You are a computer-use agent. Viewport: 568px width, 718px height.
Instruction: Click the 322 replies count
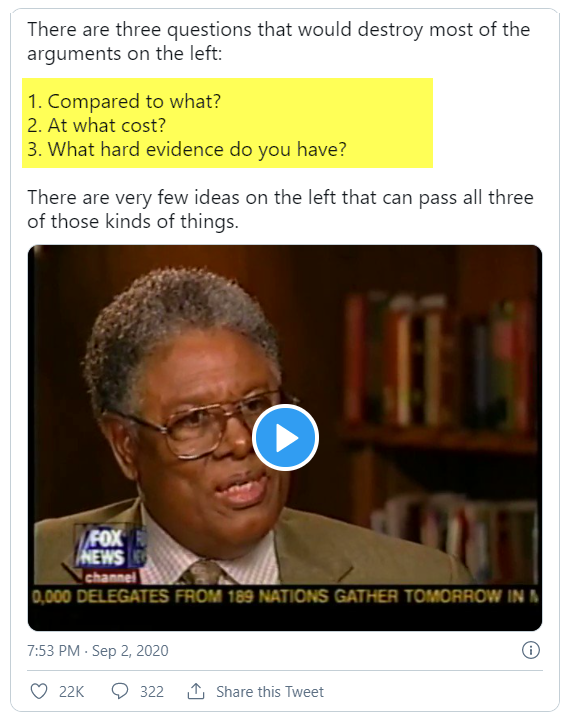click(152, 691)
